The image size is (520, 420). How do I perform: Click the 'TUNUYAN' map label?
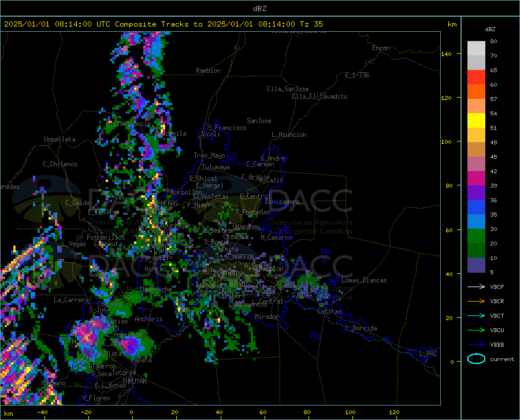[134, 381]
